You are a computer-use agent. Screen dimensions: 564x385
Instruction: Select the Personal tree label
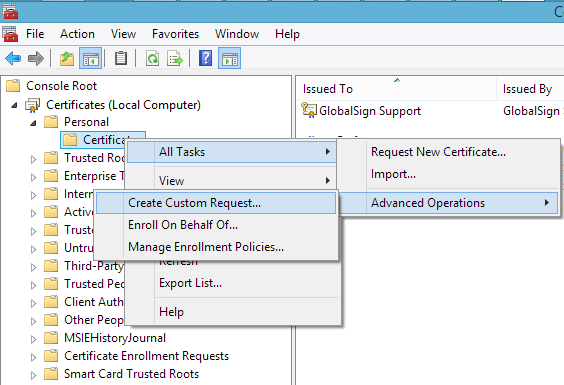[x=86, y=122]
